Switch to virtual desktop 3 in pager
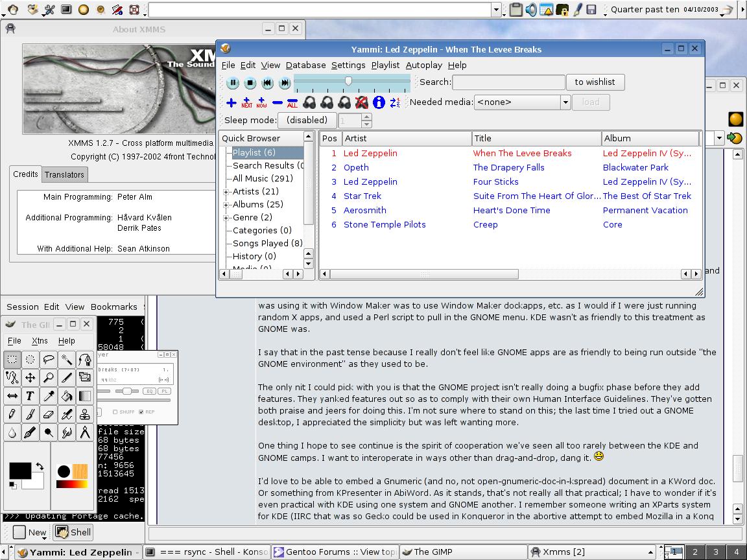The width and height of the screenshot is (747, 560). click(716, 552)
